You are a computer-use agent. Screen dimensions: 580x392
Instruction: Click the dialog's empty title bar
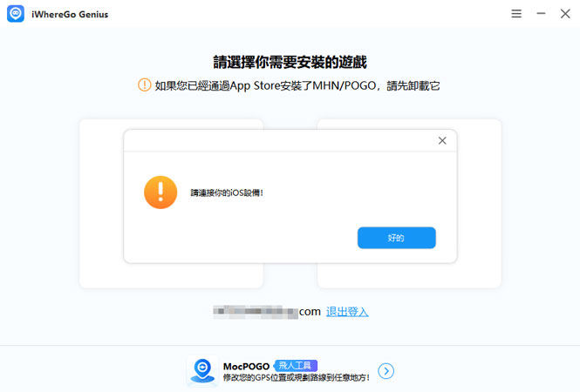click(280, 141)
